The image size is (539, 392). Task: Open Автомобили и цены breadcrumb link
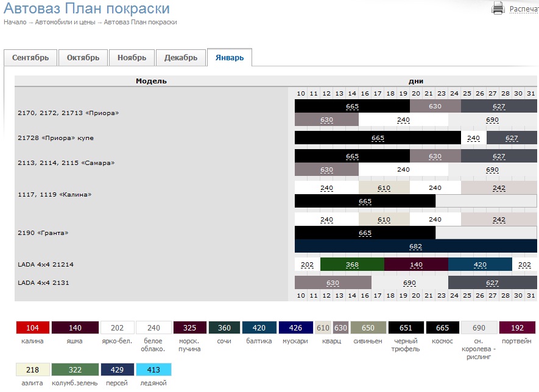[65, 22]
